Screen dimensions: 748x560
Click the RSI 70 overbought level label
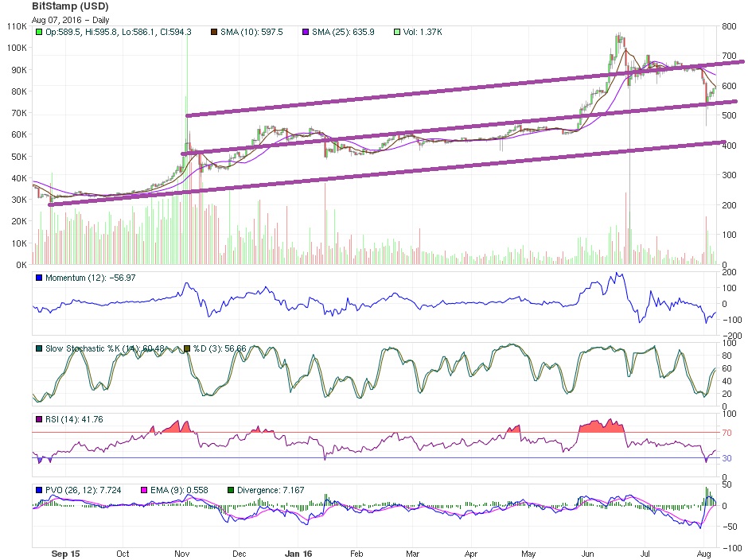[727, 433]
